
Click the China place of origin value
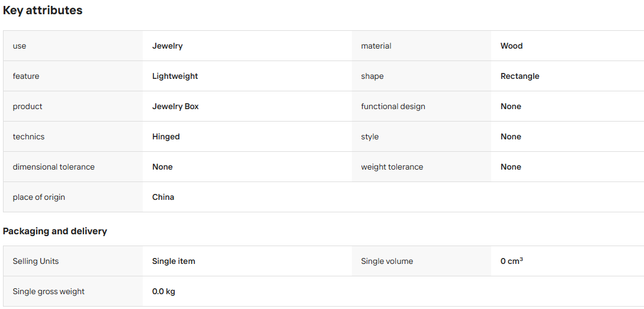[163, 197]
